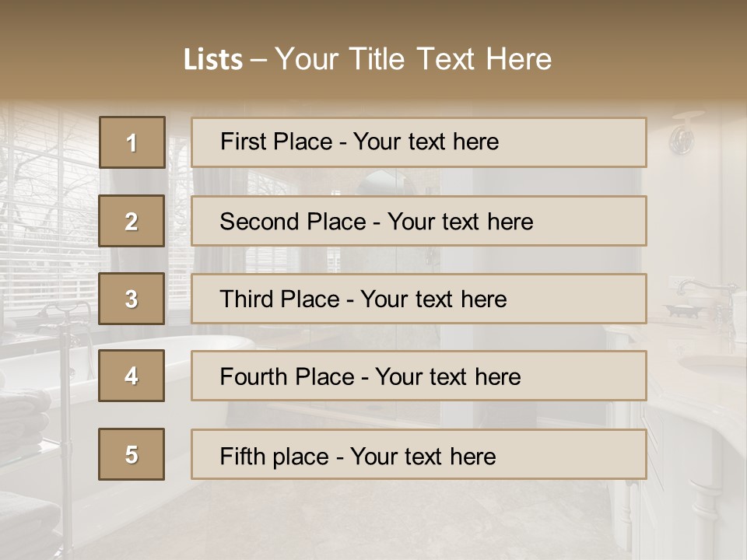Image resolution: width=747 pixels, height=560 pixels.
Task: Select the 'Third Place - Your text here' bar
Action: [419, 299]
